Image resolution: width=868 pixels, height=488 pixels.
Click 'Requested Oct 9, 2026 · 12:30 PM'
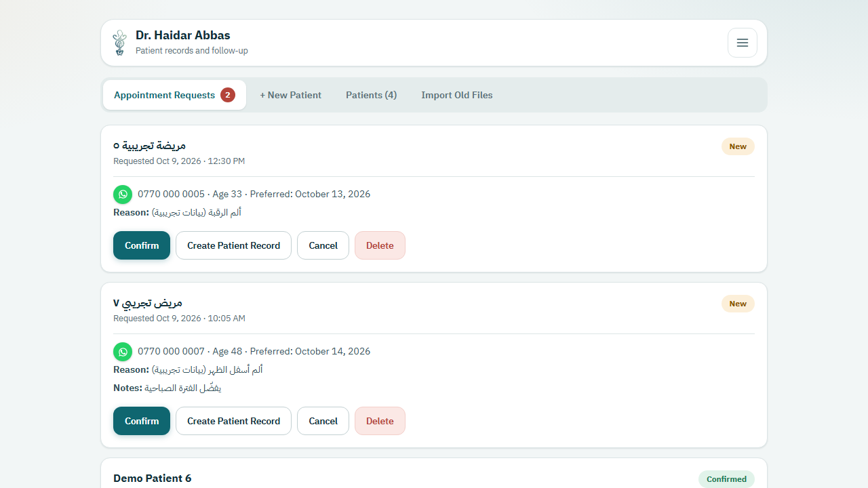click(179, 161)
